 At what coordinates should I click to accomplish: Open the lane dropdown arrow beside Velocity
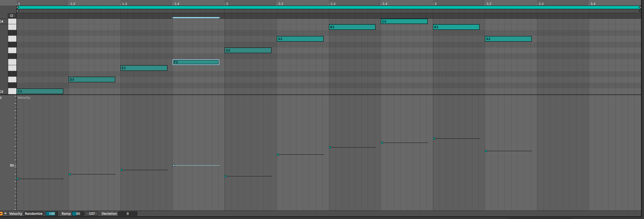point(5,214)
